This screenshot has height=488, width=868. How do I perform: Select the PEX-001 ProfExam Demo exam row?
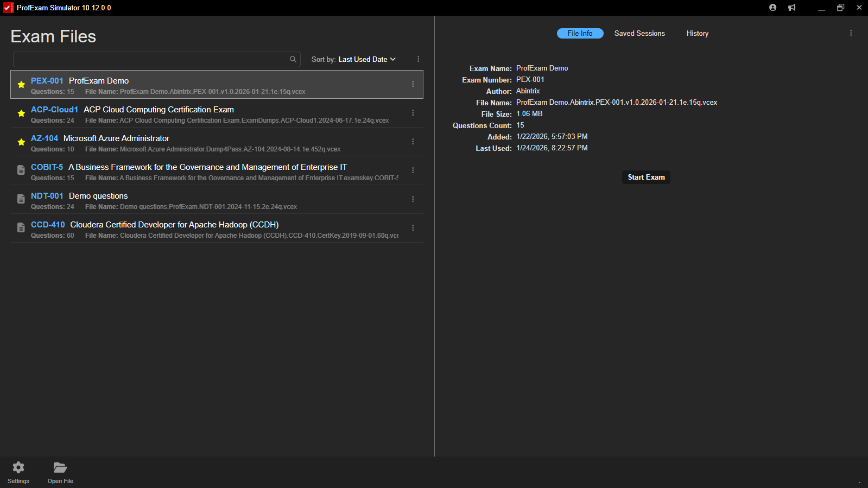click(217, 85)
